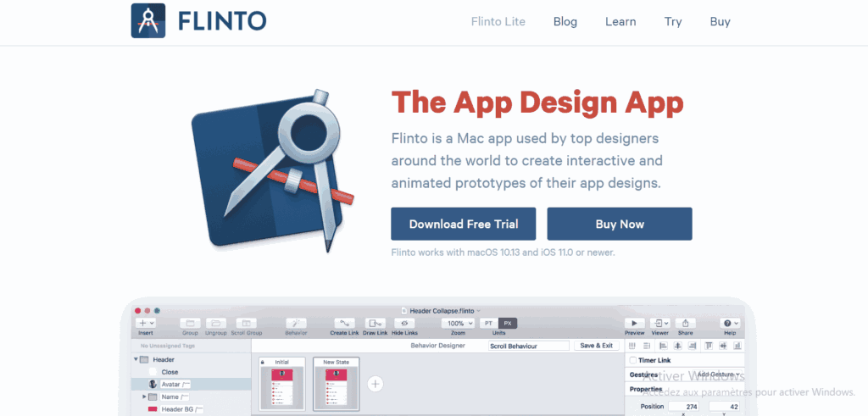Expand the Name layer group
The image size is (868, 416).
click(144, 397)
